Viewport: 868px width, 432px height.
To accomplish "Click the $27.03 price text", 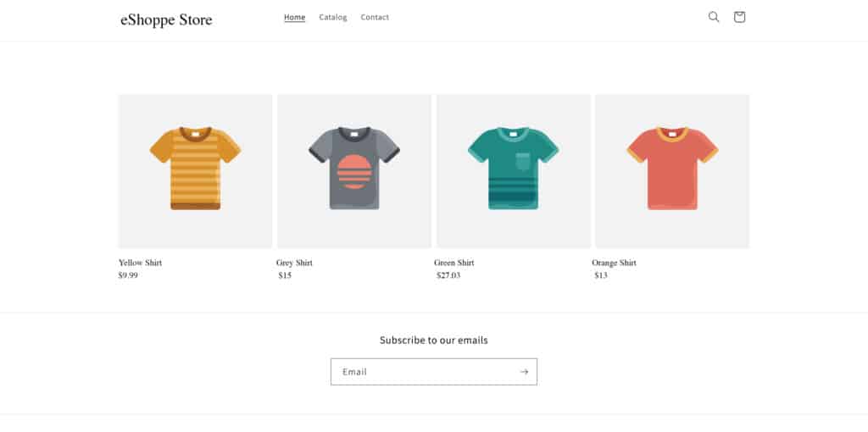I will click(448, 275).
